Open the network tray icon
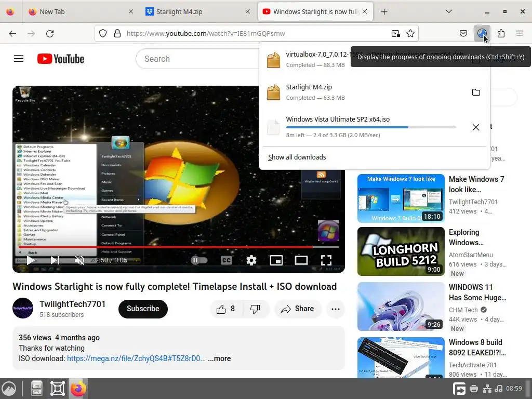The image size is (532, 399). pos(487,389)
